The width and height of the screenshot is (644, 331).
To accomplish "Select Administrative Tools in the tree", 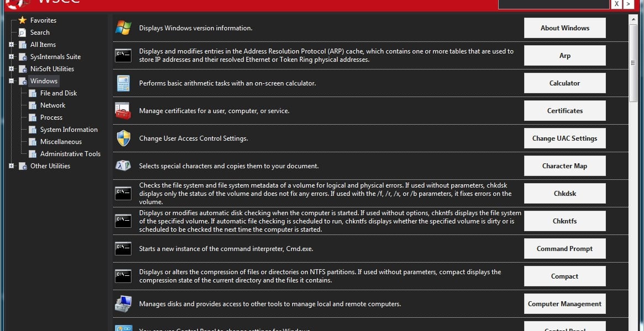I will coord(70,154).
